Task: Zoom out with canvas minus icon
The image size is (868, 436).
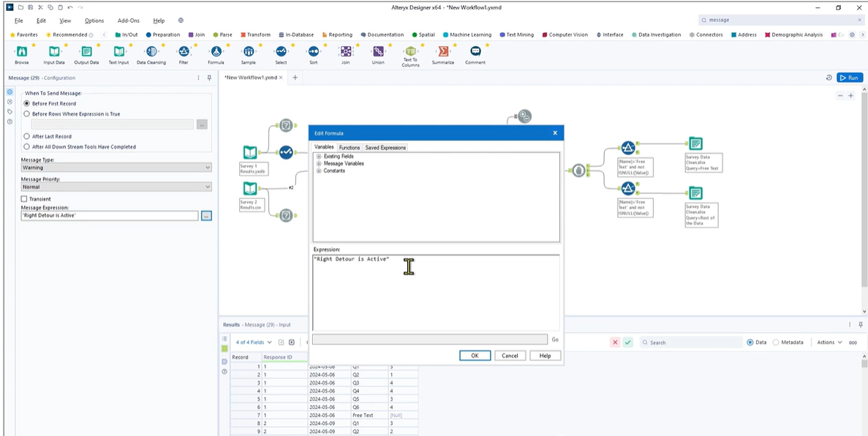Action: [x=840, y=96]
